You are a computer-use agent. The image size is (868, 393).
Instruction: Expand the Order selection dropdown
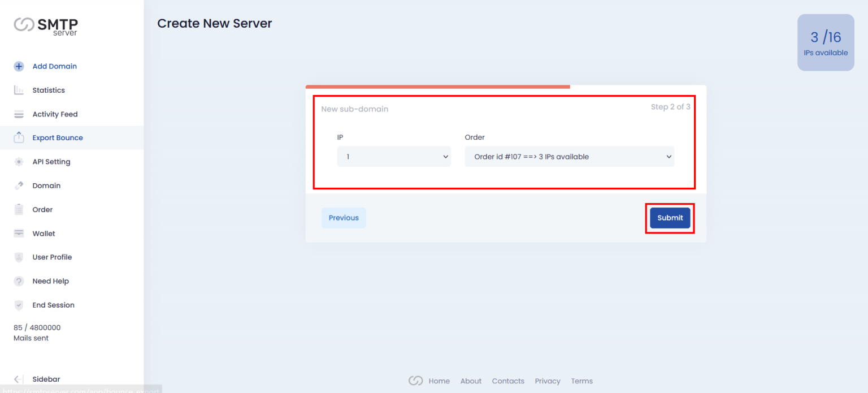(x=569, y=157)
